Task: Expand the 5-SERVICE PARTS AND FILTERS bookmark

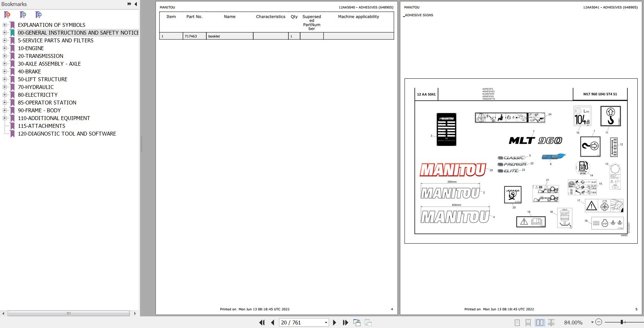Action: [5, 40]
